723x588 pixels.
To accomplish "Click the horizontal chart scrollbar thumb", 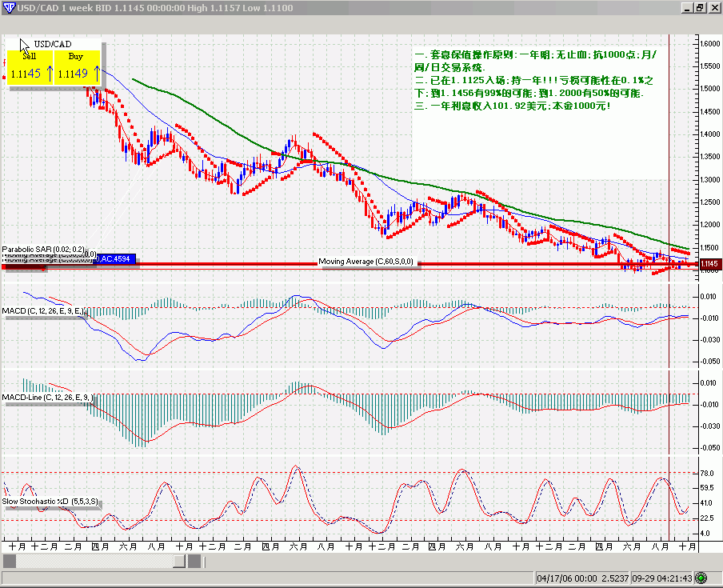I will (179, 562).
